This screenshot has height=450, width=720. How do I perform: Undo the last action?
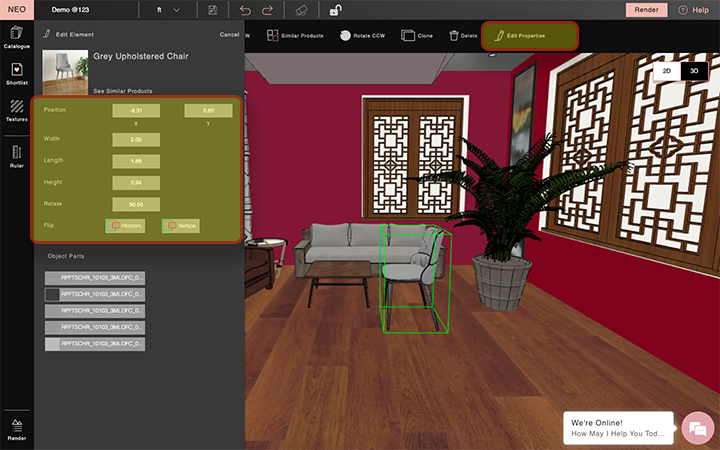click(246, 10)
